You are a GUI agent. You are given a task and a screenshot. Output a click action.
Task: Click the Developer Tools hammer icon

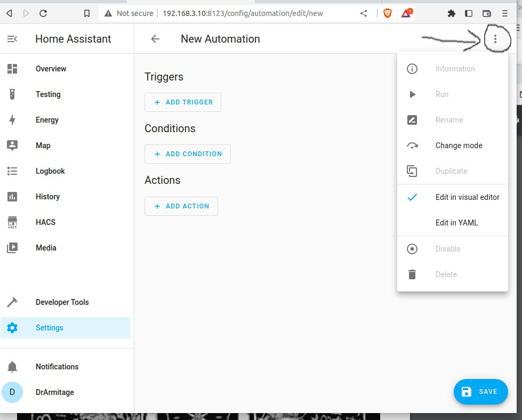[12, 302]
